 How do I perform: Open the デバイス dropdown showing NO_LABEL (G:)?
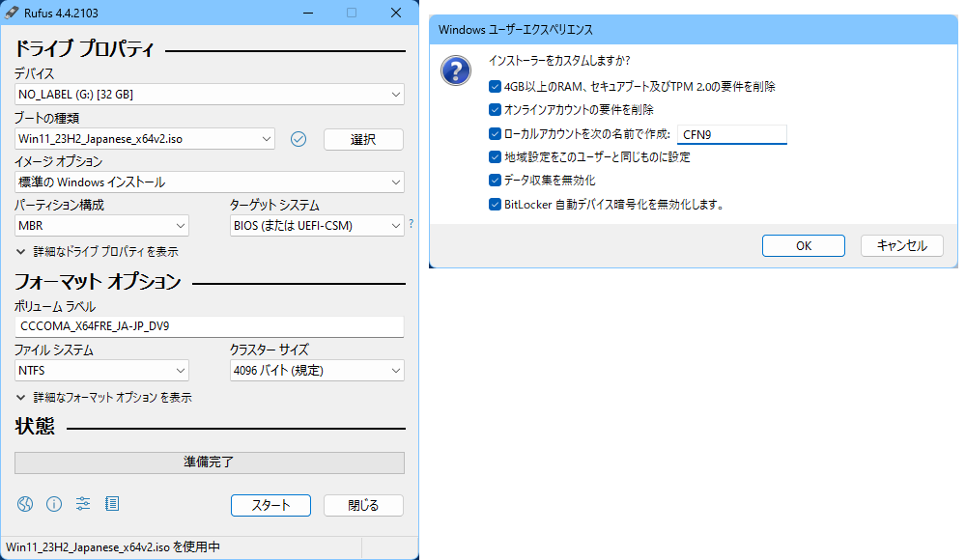(209, 95)
